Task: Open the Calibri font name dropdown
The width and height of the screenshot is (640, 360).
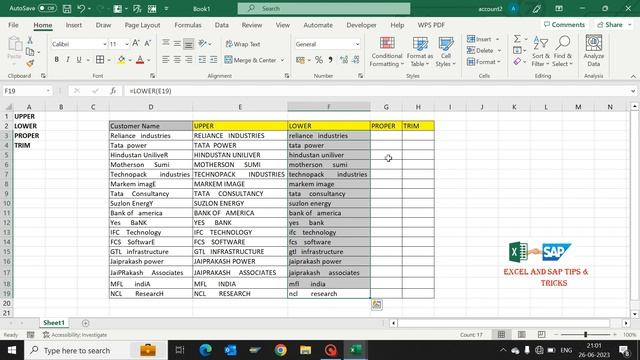Action: [x=104, y=44]
